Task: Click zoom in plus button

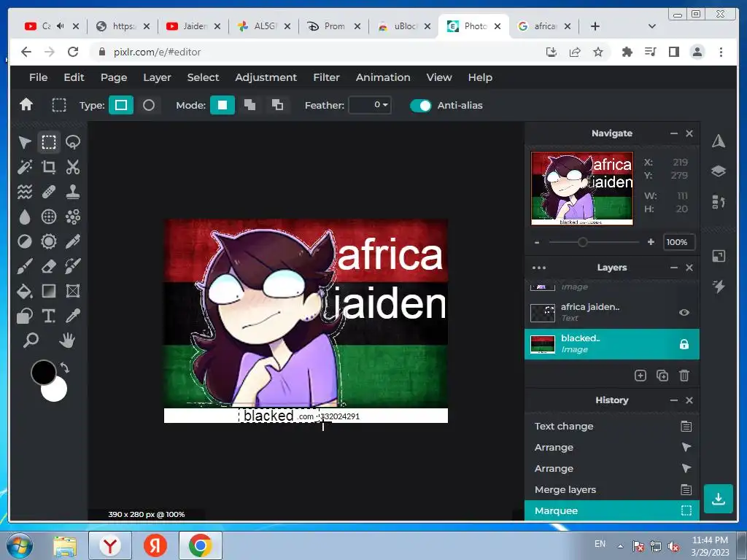Action: (651, 242)
